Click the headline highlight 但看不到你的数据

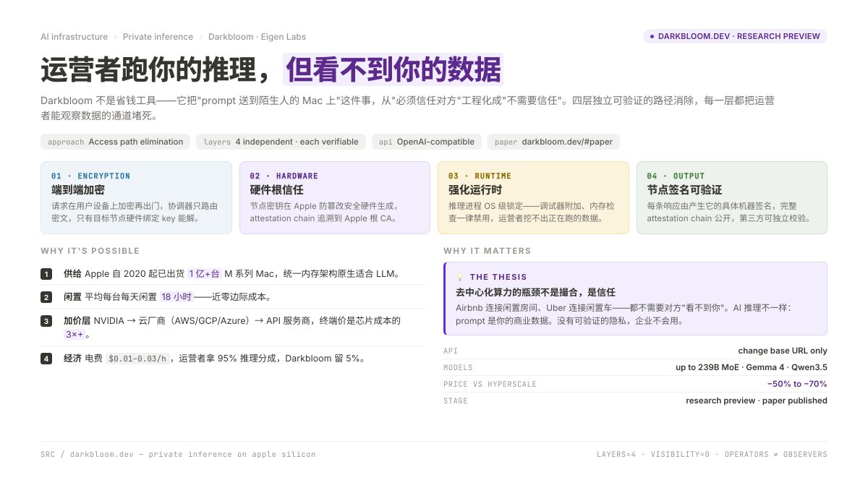coord(393,70)
